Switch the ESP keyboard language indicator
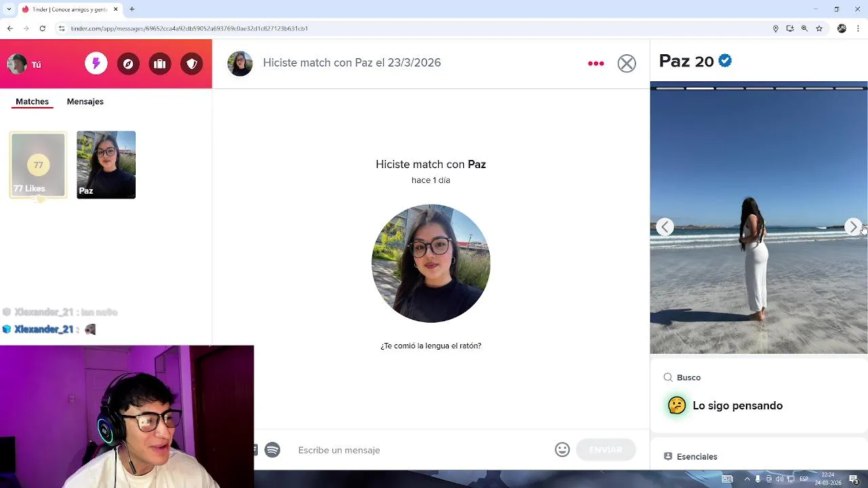868x488 pixels. pyautogui.click(x=804, y=479)
